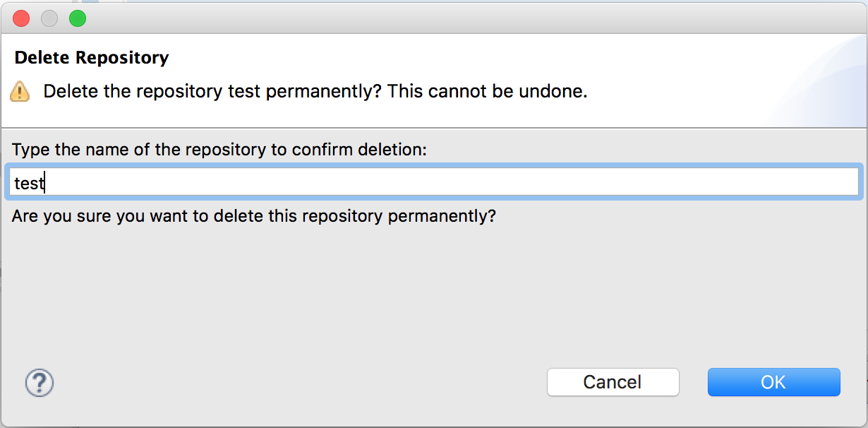Click the background window strip above the dialog
The width and height of the screenshot is (868, 428).
pyautogui.click(x=423, y=1)
